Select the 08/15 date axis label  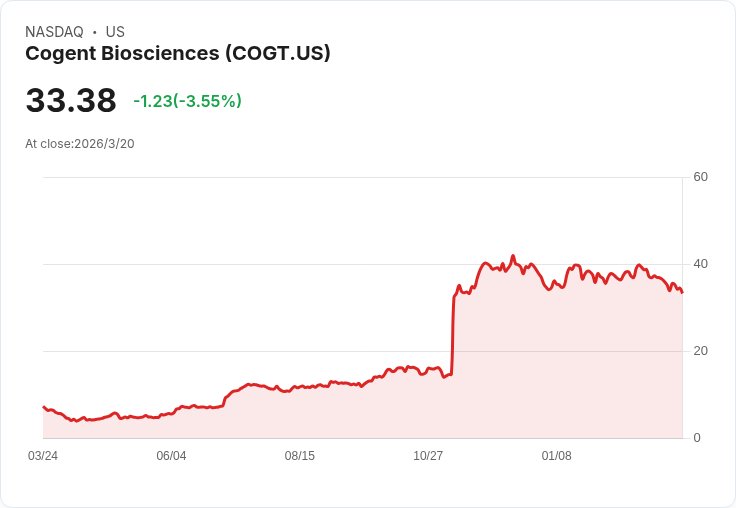tap(300, 456)
